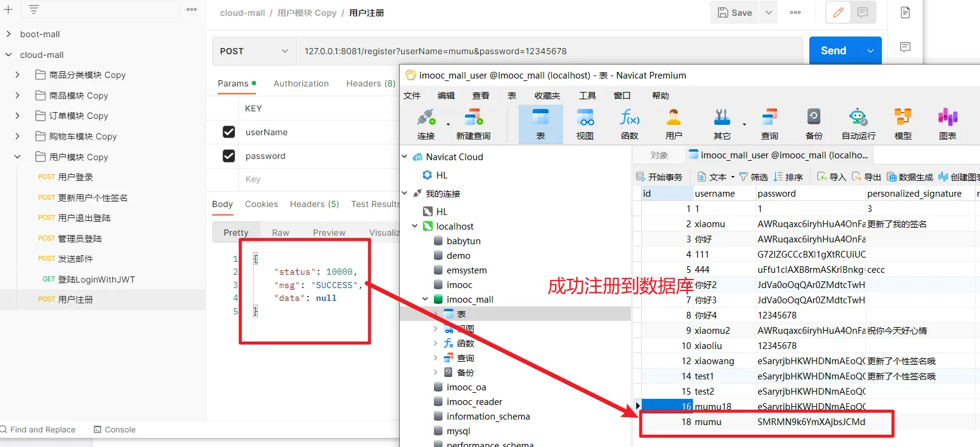Click the empty Key parameter field
The height and width of the screenshot is (447, 980).
click(318, 179)
